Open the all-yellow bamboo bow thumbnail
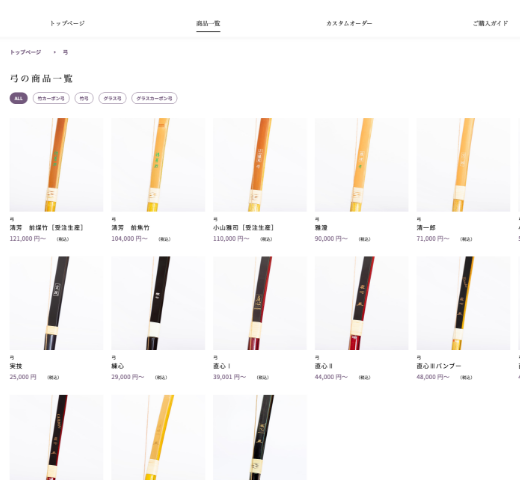520x480 pixels. pyautogui.click(x=158, y=437)
